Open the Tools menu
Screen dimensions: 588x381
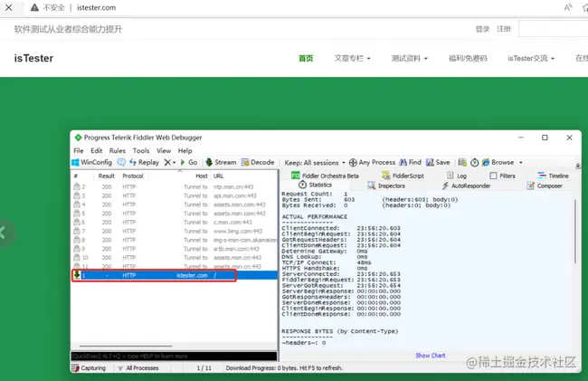[141, 151]
